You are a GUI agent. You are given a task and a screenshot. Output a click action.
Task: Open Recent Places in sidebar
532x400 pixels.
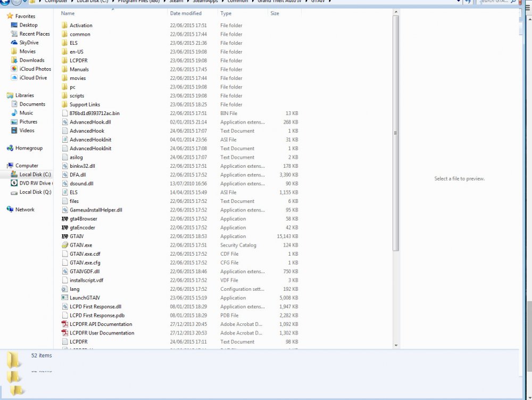pyautogui.click(x=35, y=34)
